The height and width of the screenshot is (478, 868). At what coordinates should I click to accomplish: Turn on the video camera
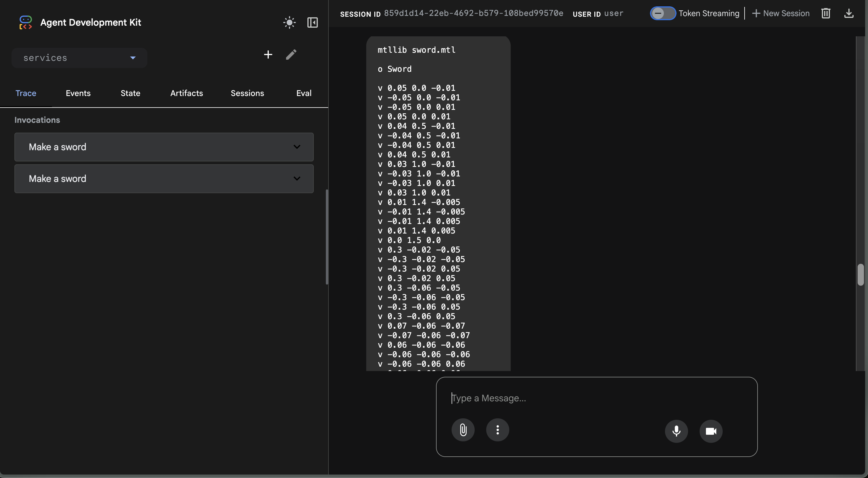[711, 431]
